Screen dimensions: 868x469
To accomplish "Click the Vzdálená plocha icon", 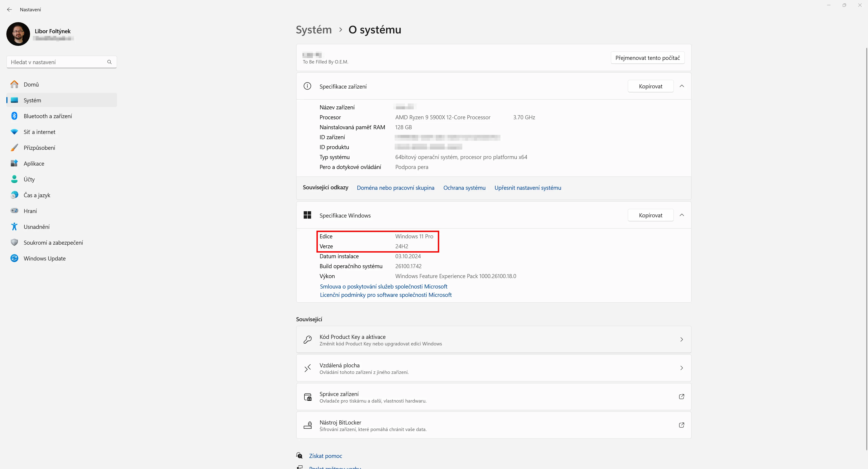I will pyautogui.click(x=307, y=368).
